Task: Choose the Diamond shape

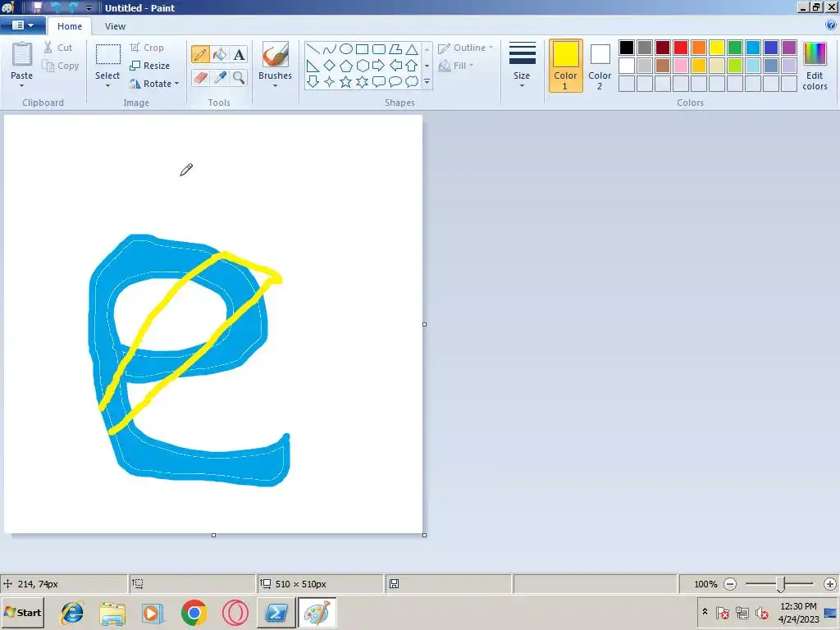Action: click(330, 66)
